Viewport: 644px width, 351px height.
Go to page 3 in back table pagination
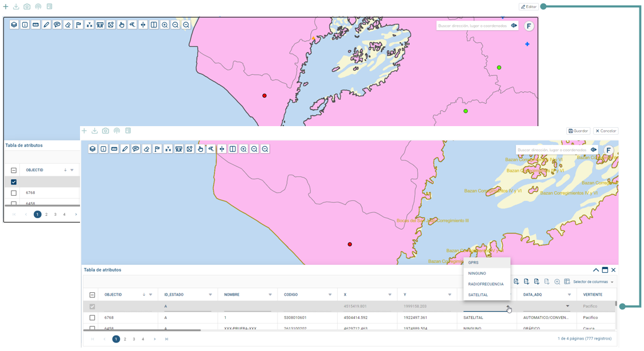click(x=55, y=215)
